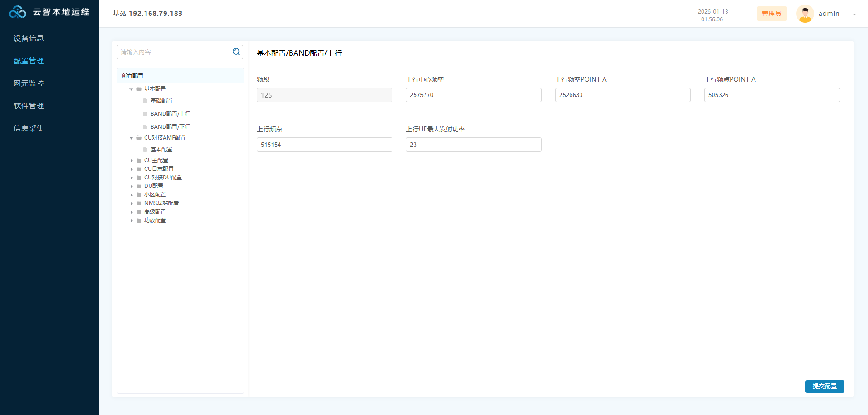Image resolution: width=868 pixels, height=415 pixels.
Task: Open the admin account dropdown arrow
Action: click(854, 14)
